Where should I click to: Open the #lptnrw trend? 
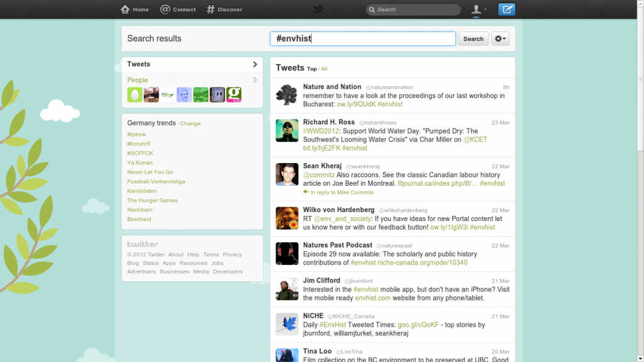pyautogui.click(x=136, y=134)
